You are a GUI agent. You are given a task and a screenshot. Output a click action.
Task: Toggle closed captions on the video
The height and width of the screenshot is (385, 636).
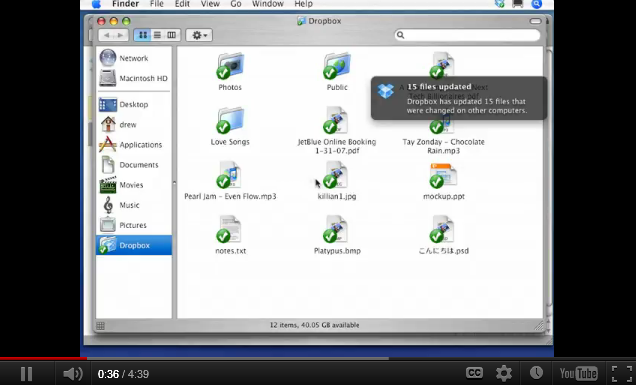click(474, 373)
